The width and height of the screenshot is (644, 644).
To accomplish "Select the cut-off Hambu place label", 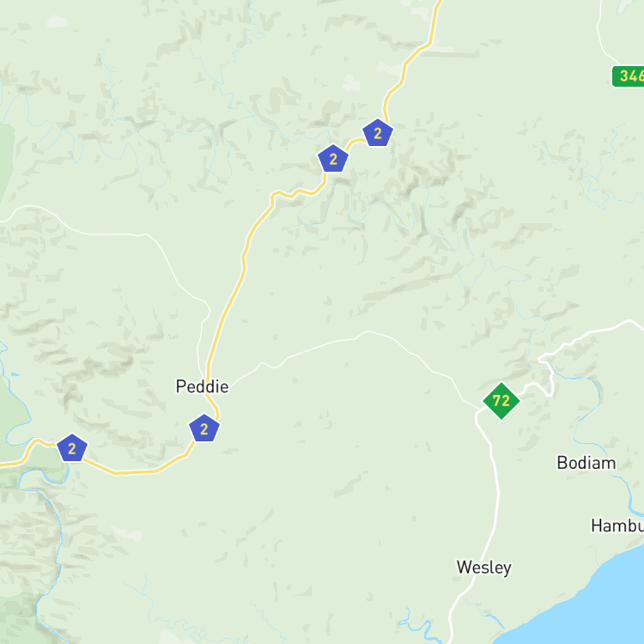I will tap(617, 526).
